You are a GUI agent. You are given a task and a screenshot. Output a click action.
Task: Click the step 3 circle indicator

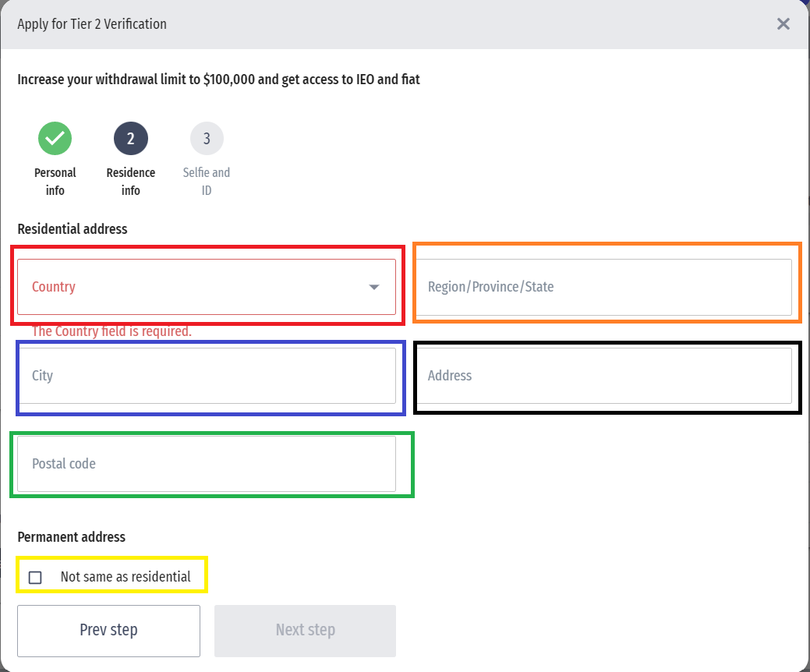(207, 139)
